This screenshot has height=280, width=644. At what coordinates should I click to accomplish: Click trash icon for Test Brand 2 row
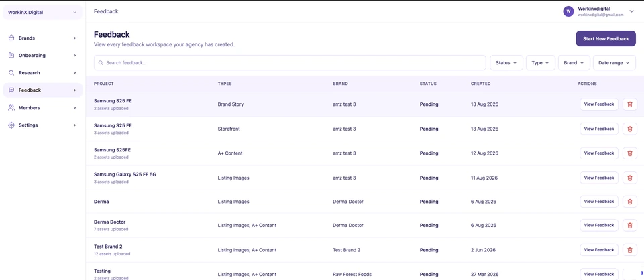coord(630,250)
